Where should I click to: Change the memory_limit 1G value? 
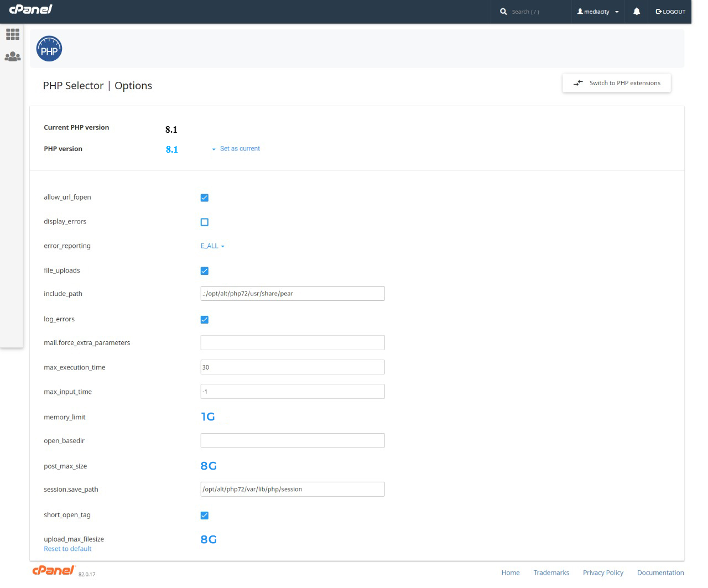point(208,417)
